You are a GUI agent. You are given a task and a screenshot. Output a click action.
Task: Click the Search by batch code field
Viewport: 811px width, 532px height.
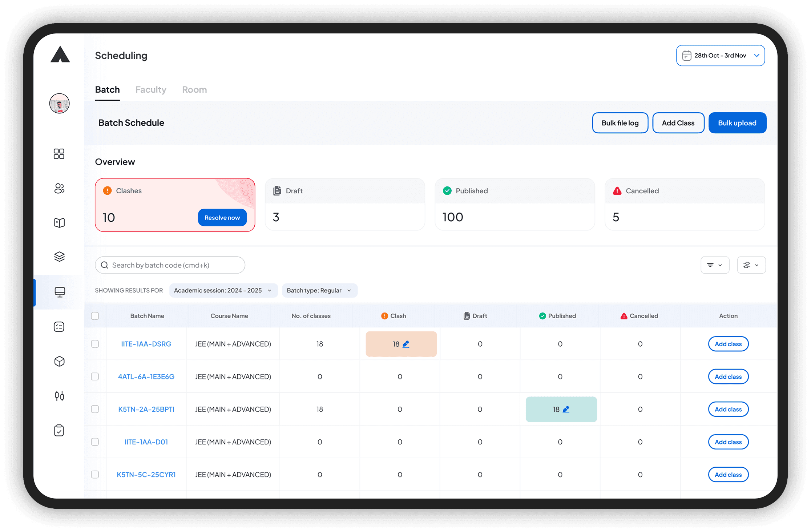point(170,265)
